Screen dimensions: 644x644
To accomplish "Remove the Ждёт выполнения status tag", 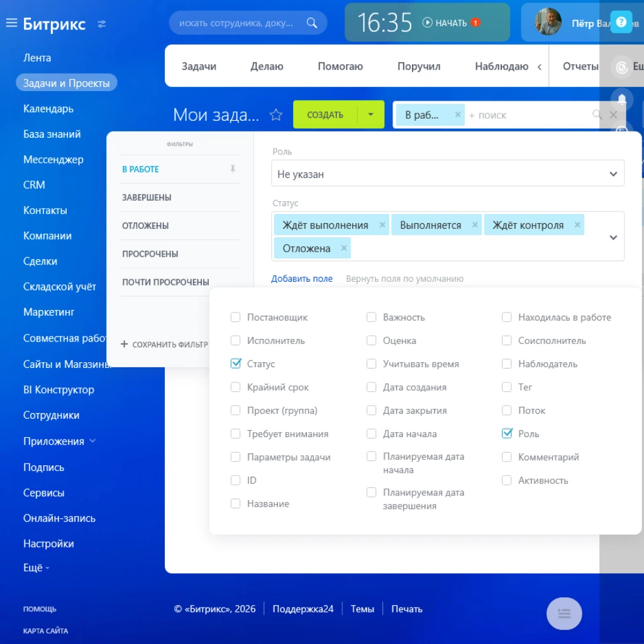I will [382, 225].
